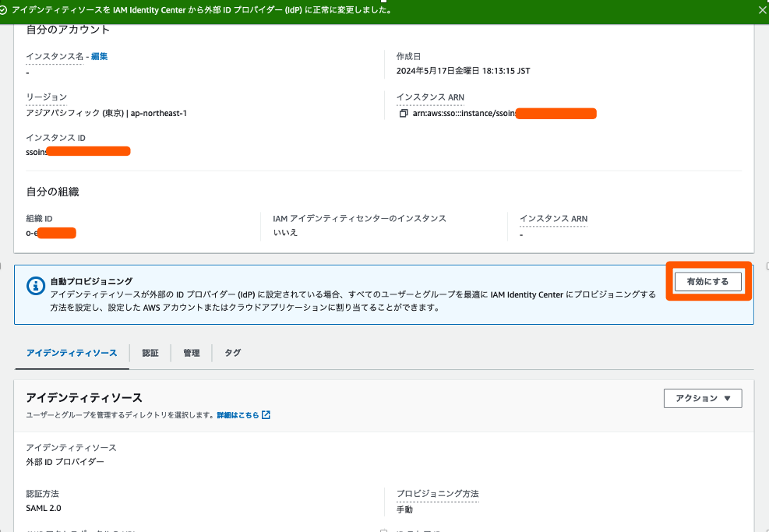Select the SAML 2.0 authentication value
The image size is (769, 532).
pyautogui.click(x=44, y=508)
